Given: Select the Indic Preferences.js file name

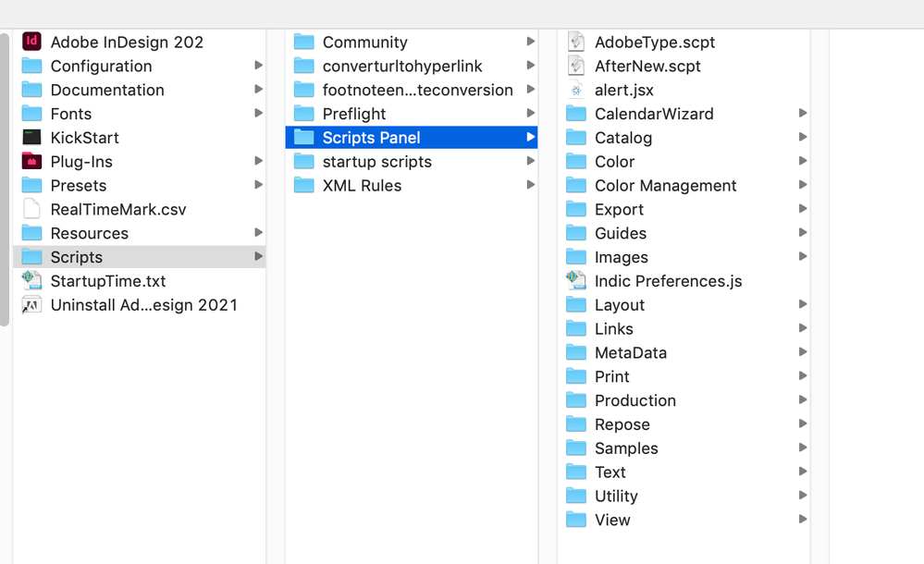Looking at the screenshot, I should click(668, 280).
